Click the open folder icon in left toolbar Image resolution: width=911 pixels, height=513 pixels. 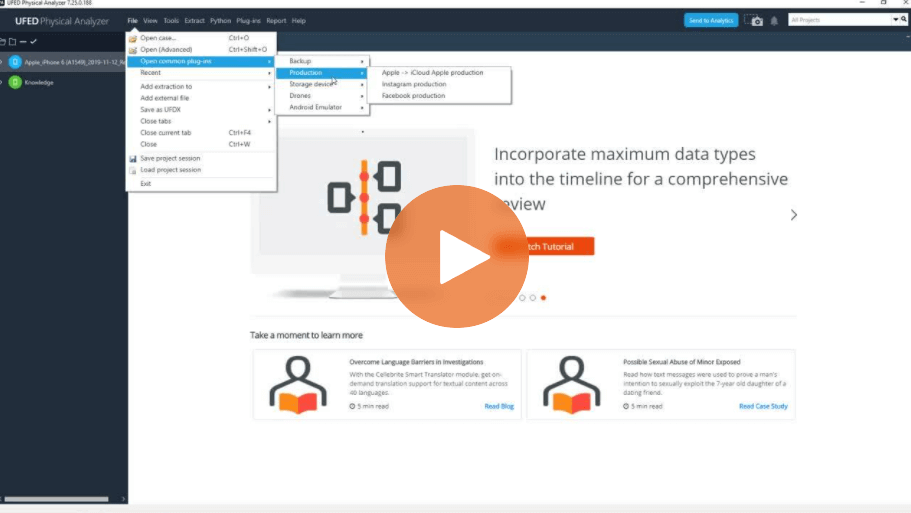[3, 41]
